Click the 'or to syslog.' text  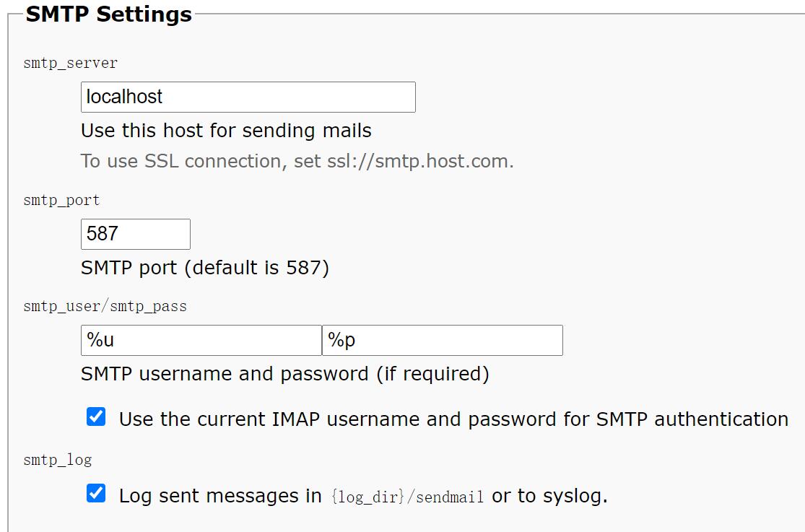tap(549, 496)
